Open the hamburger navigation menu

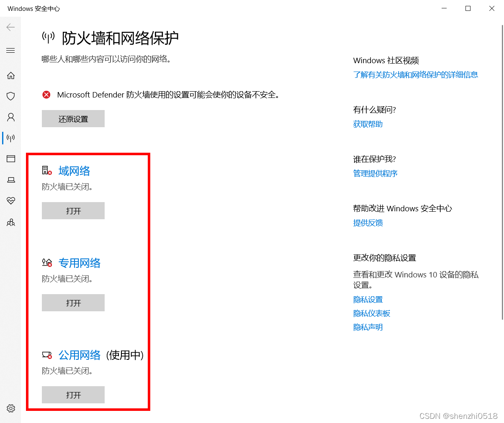pyautogui.click(x=10, y=51)
